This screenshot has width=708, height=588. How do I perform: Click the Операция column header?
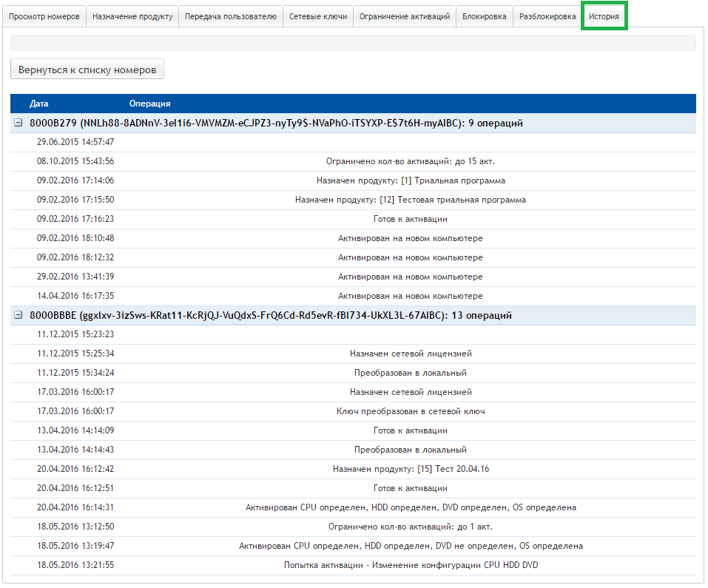tap(149, 104)
